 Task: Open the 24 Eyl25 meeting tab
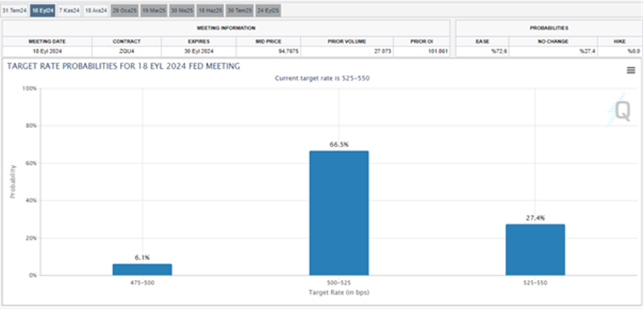(267, 11)
